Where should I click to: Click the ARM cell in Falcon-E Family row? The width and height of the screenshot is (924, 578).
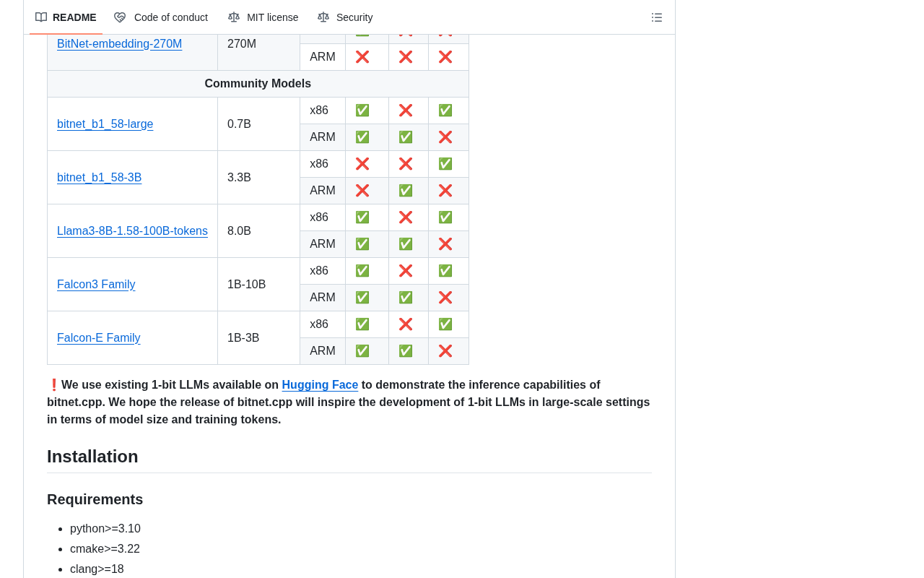pos(322,351)
